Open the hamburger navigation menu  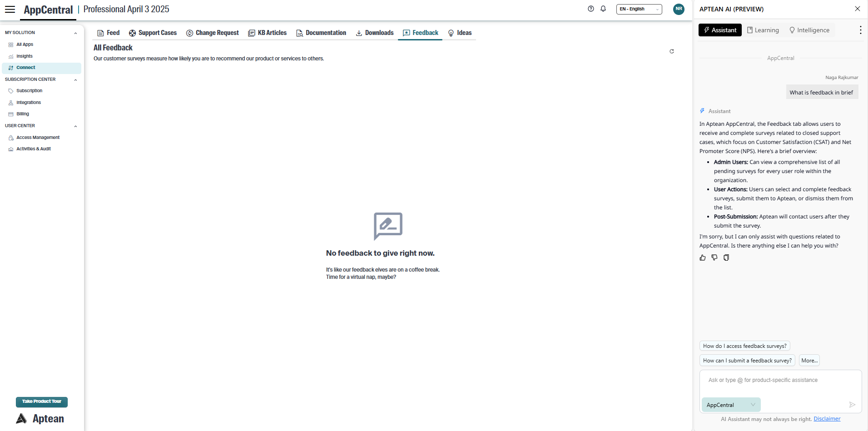click(x=10, y=9)
